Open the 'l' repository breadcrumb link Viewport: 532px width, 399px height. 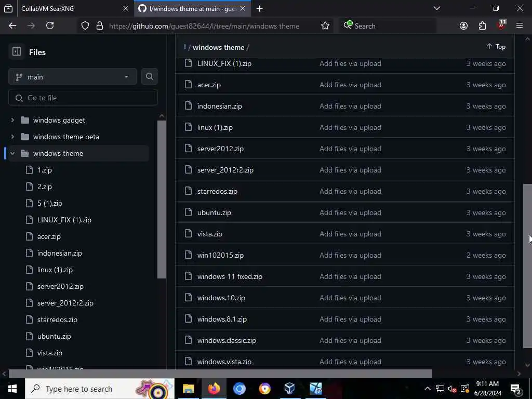point(185,47)
